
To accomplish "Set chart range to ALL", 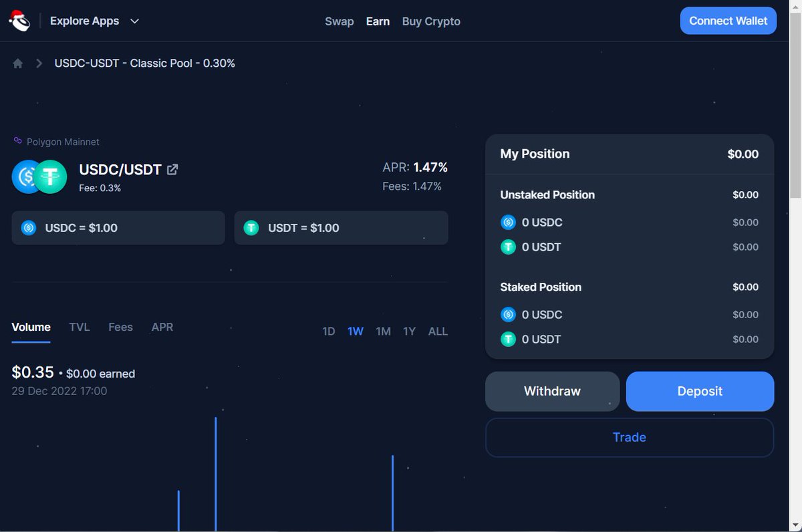I will [x=438, y=331].
